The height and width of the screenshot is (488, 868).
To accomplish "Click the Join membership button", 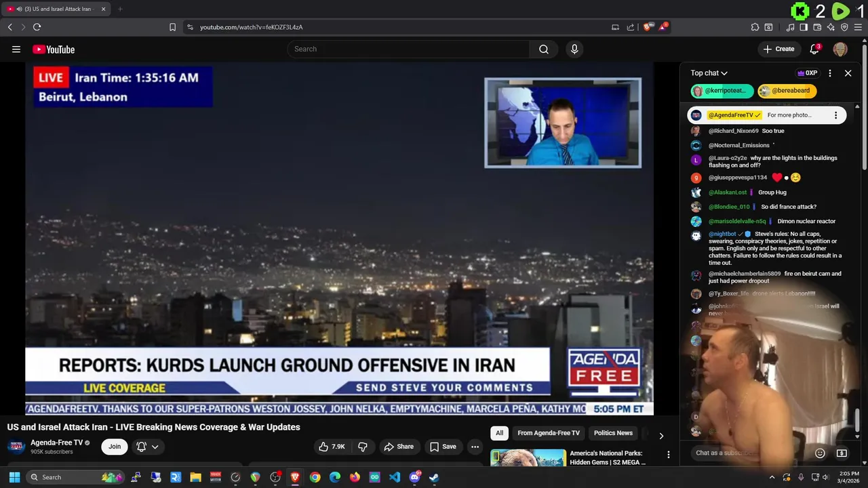I will [x=115, y=447].
